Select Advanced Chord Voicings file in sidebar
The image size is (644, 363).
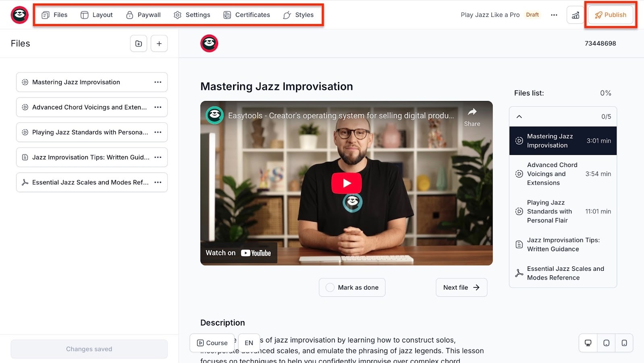tap(92, 107)
